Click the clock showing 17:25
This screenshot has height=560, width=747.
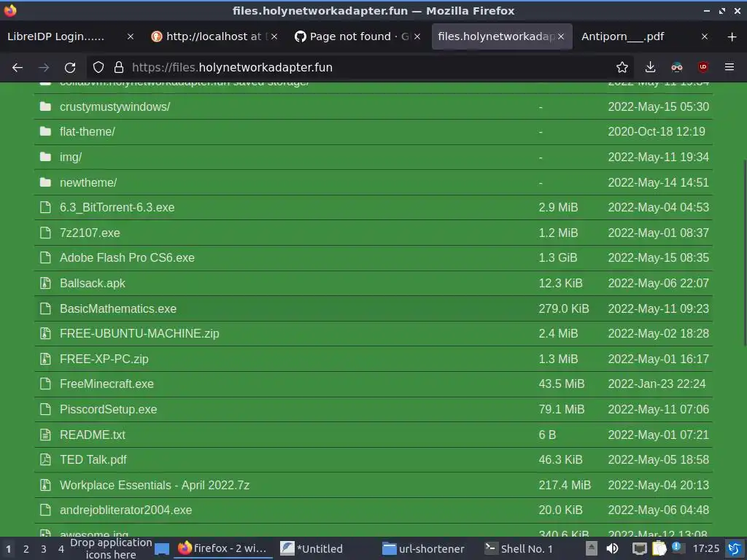(705, 548)
